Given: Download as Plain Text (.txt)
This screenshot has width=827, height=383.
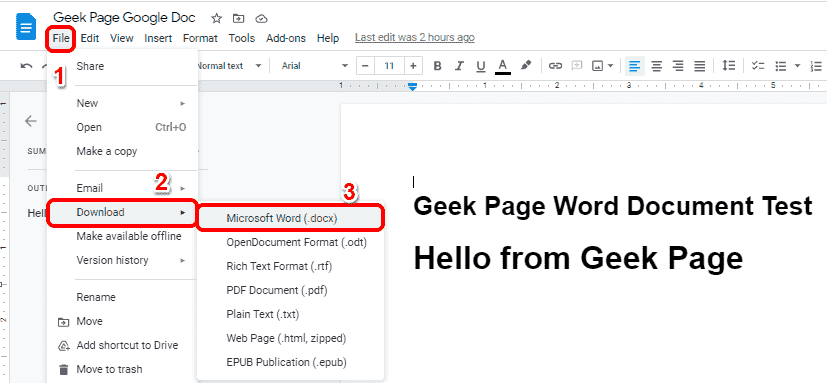Looking at the screenshot, I should click(x=291, y=314).
